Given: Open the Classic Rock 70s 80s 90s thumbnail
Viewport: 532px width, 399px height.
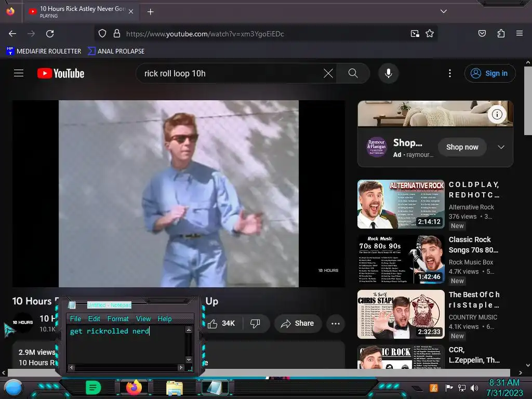Looking at the screenshot, I should point(401,259).
